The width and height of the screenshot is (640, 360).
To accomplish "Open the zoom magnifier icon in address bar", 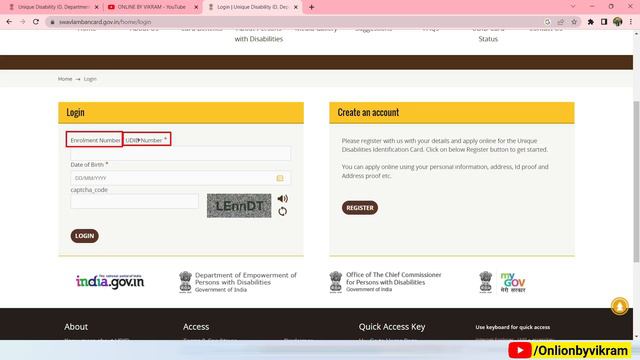I will [x=547, y=22].
